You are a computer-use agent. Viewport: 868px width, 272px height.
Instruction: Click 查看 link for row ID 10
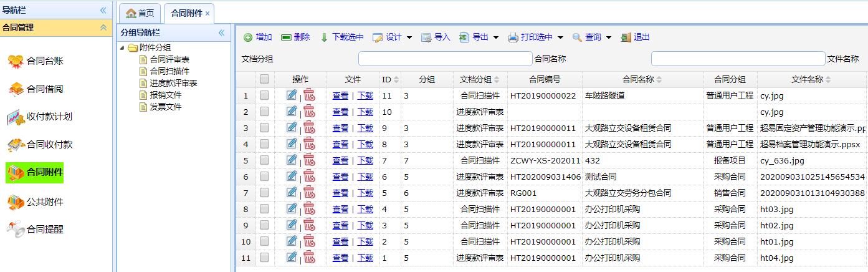340,112
